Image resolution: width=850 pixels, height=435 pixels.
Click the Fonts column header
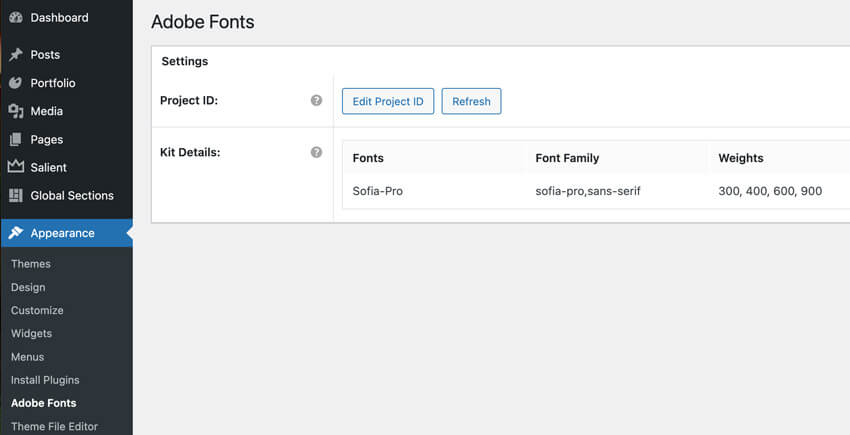368,158
